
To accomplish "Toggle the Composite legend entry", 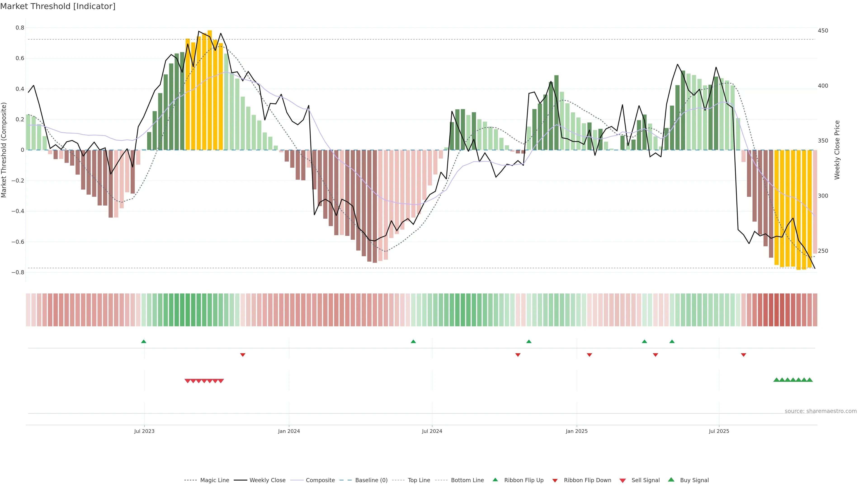I will (x=320, y=480).
